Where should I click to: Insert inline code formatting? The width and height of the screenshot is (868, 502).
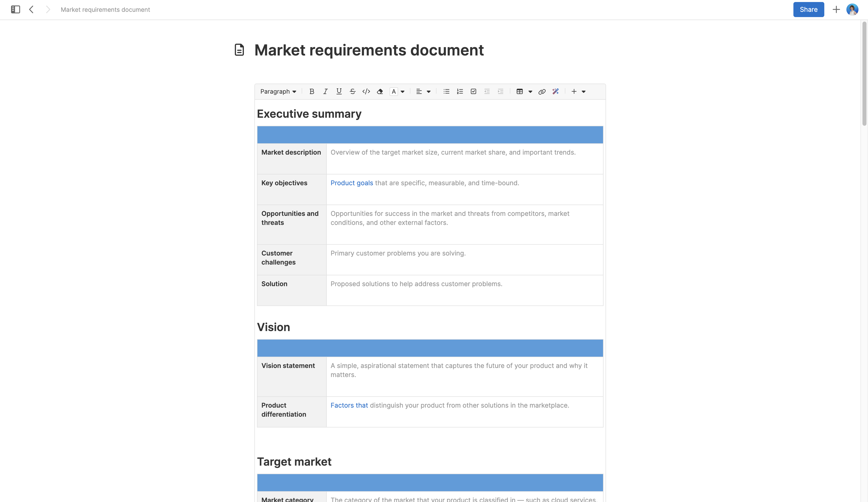[x=366, y=92]
